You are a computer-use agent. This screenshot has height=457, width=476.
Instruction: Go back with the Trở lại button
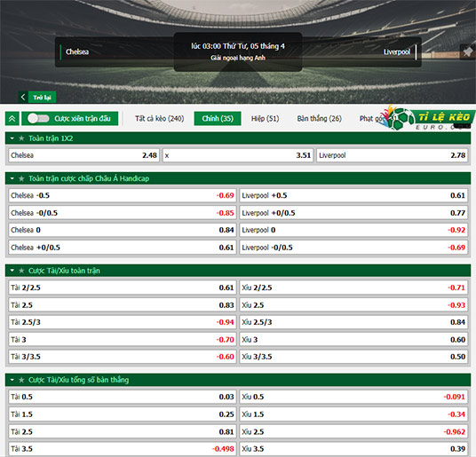point(42,98)
